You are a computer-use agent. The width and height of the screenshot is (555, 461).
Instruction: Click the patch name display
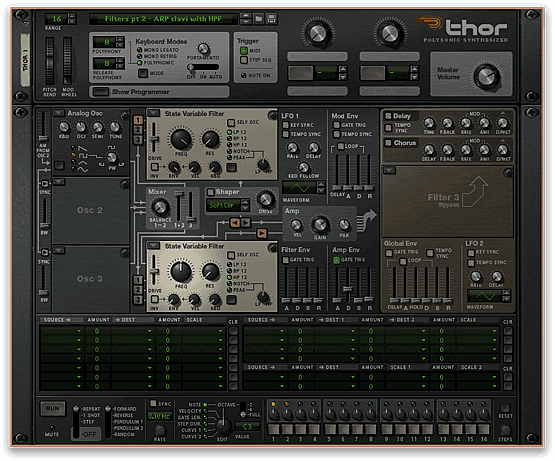[x=164, y=18]
